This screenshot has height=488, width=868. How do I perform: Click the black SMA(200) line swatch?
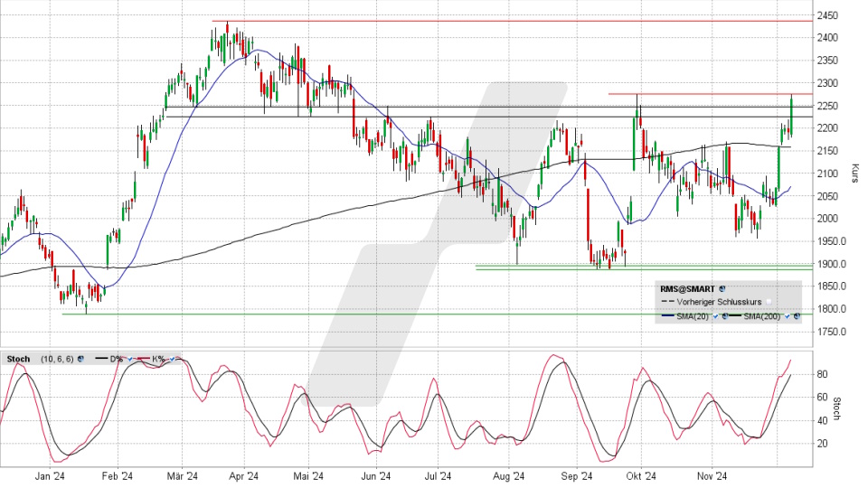pos(735,315)
